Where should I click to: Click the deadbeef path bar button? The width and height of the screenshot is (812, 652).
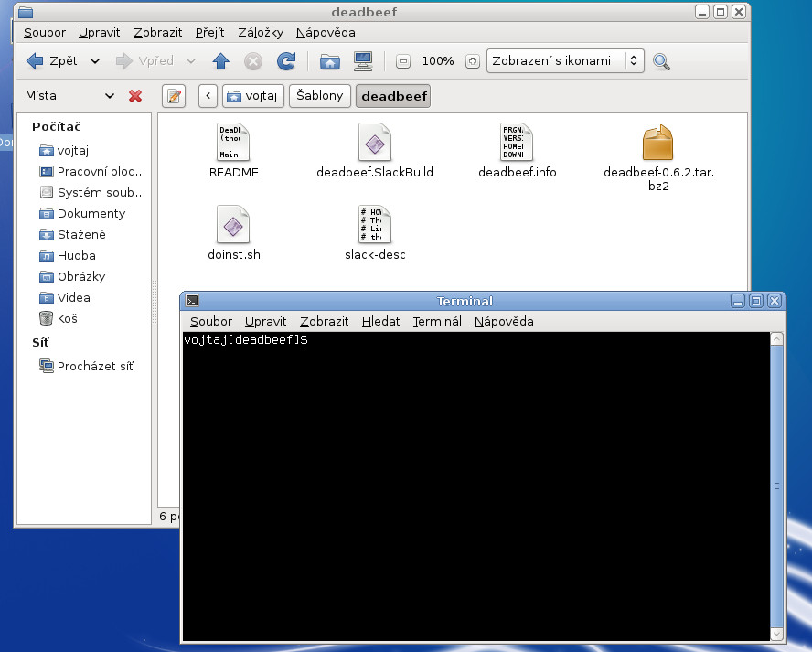(393, 96)
